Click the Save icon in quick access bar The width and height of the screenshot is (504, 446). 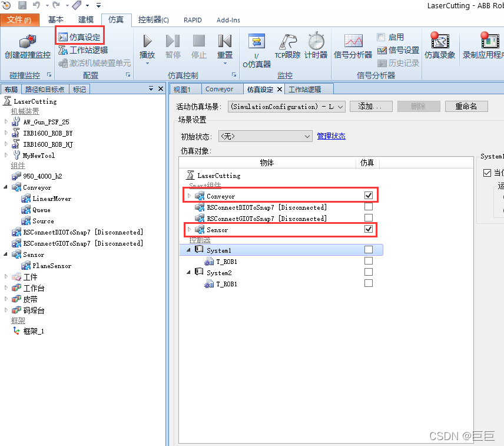tap(22, 5)
